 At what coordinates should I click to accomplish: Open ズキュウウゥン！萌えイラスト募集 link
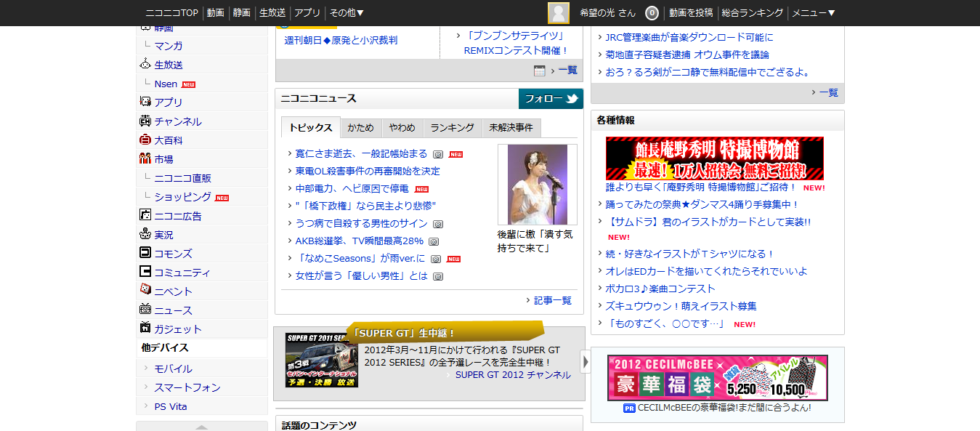[681, 306]
